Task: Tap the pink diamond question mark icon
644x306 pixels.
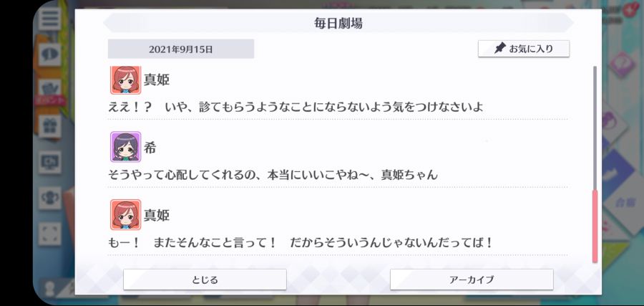Action: pyautogui.click(x=621, y=65)
